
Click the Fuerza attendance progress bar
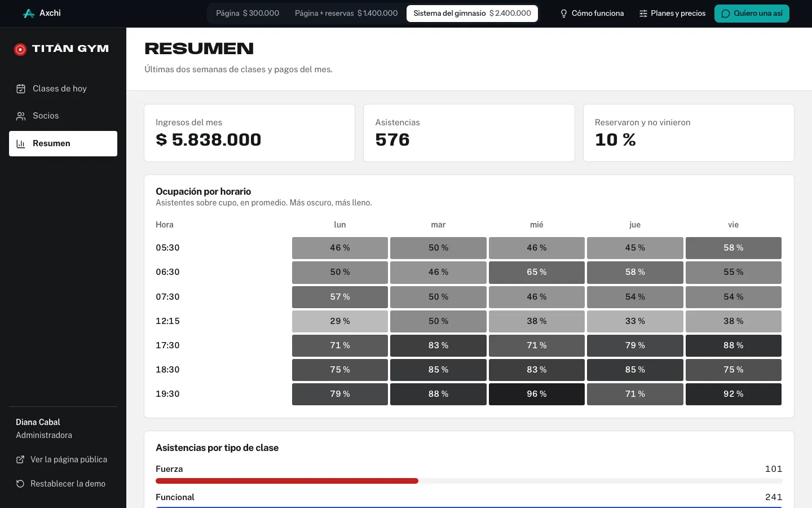click(x=469, y=481)
